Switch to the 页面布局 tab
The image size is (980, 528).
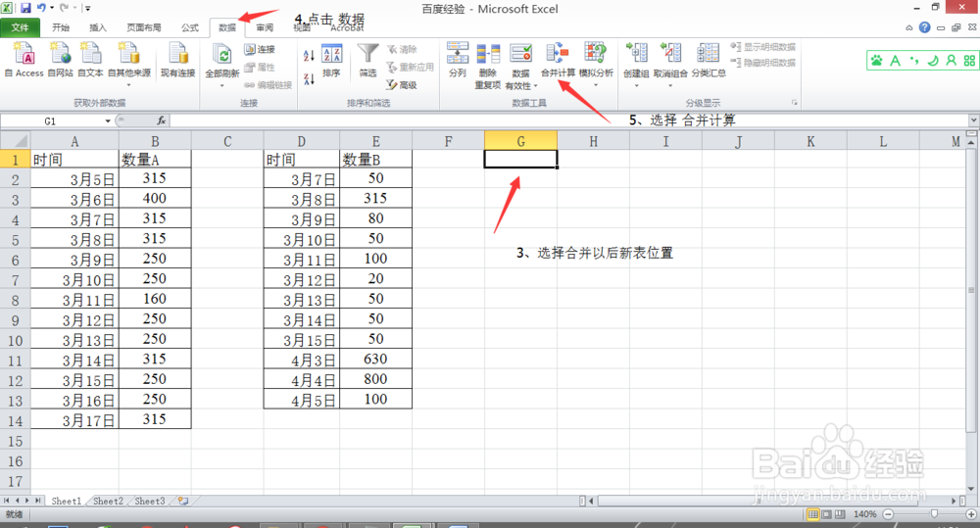pyautogui.click(x=144, y=27)
